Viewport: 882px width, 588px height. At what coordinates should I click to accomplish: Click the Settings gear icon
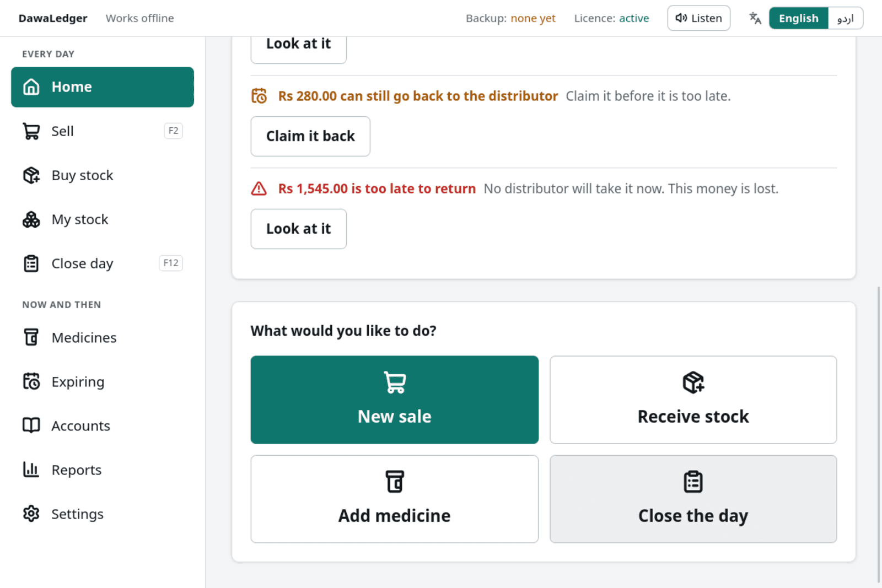(31, 514)
